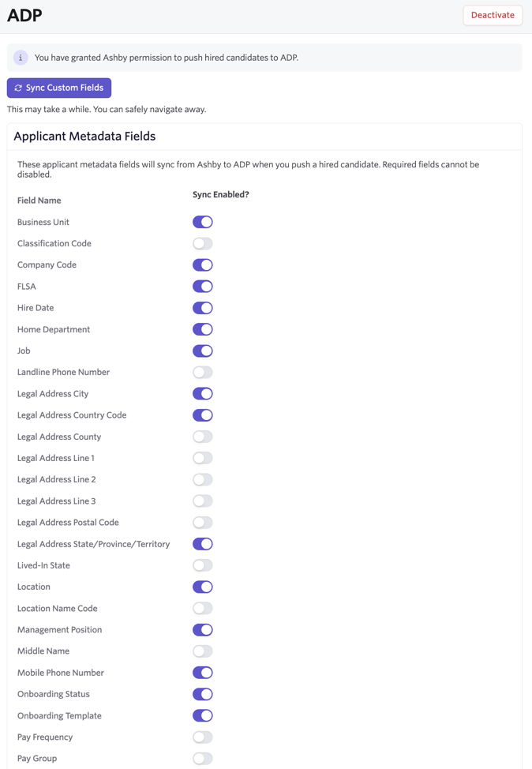This screenshot has width=532, height=769.
Task: Enable the Legal Address County toggle
Action: tap(203, 437)
